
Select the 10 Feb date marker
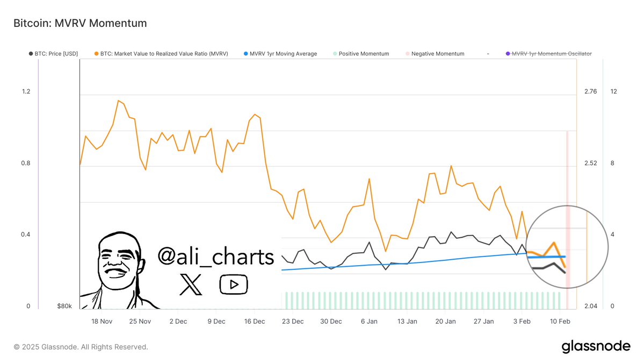coord(560,321)
